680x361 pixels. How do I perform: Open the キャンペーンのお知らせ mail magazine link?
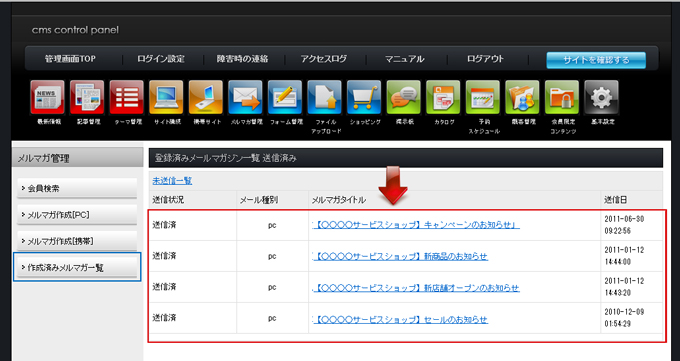click(x=416, y=225)
